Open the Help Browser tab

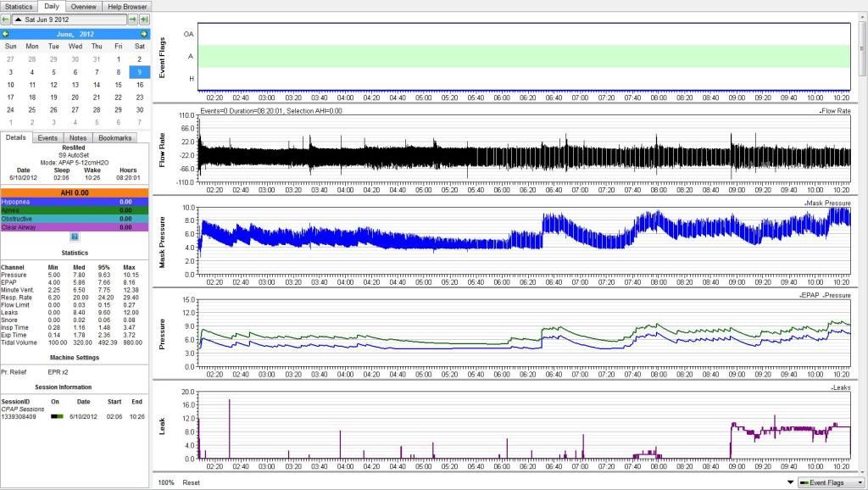126,6
